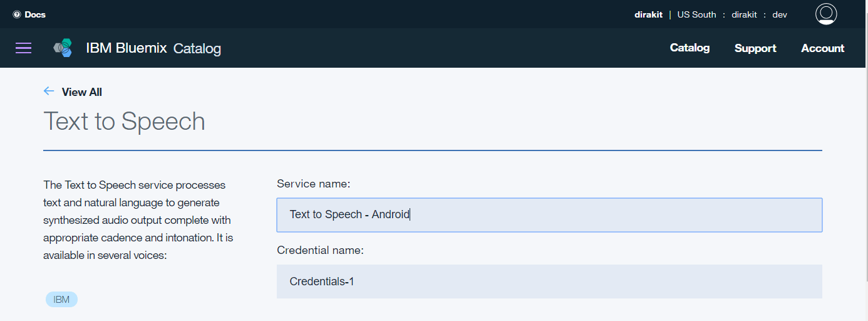Viewport: 868px width, 321px height.
Task: Click the View All link
Action: click(81, 92)
